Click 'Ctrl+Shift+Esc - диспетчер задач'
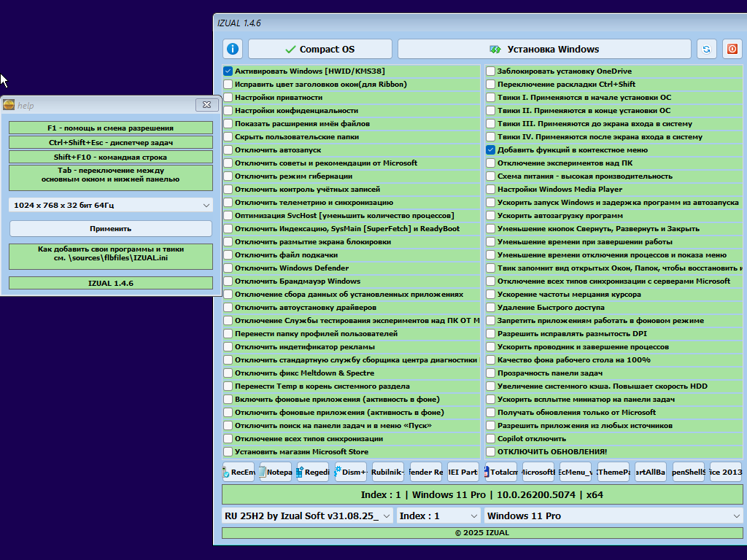The height and width of the screenshot is (560, 747). pyautogui.click(x=111, y=142)
